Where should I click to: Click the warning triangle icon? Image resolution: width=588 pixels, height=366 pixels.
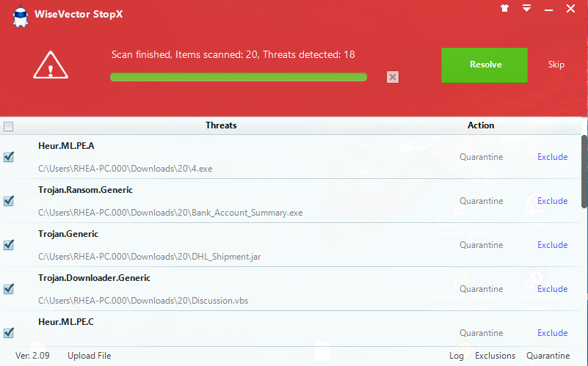(x=51, y=65)
